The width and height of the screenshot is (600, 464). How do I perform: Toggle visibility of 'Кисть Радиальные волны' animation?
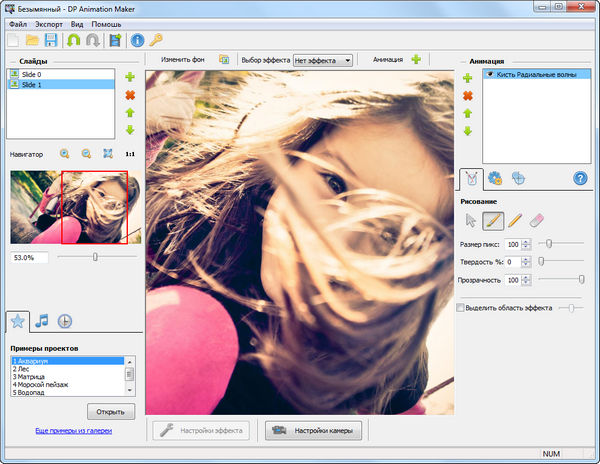[x=490, y=75]
